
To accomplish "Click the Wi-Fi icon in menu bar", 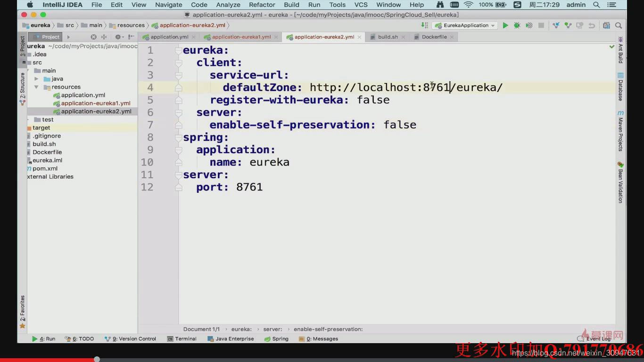I will point(468,5).
